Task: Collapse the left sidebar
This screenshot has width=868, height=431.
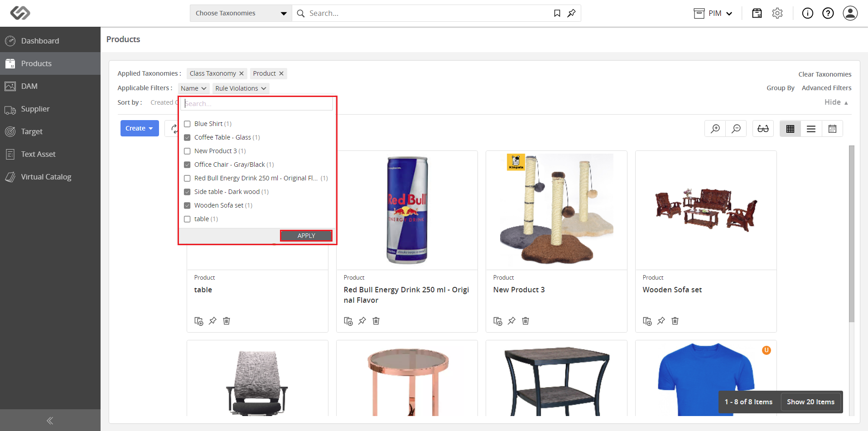Action: pyautogui.click(x=50, y=420)
